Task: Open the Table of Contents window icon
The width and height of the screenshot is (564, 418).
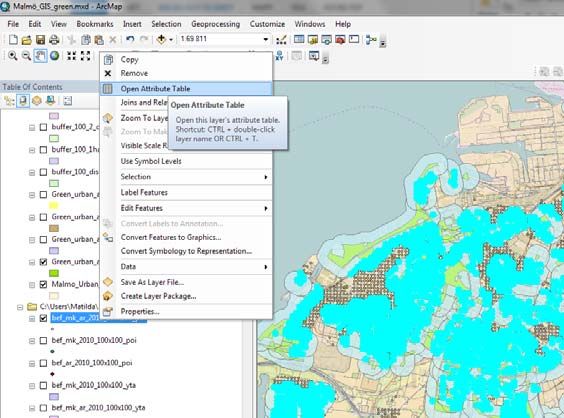Action: click(x=299, y=39)
